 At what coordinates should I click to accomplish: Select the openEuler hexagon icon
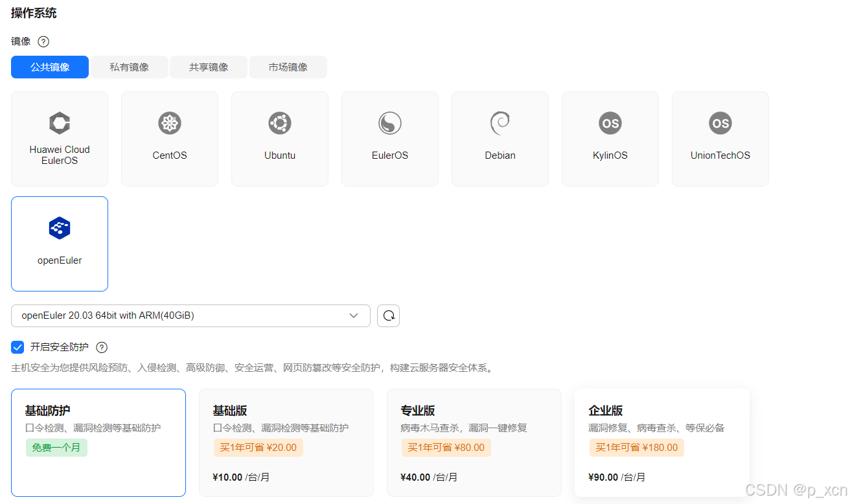tap(60, 228)
